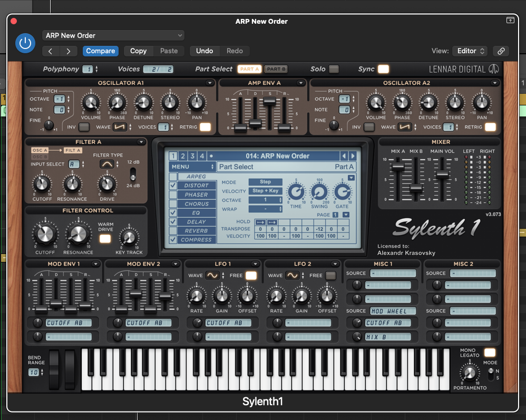Viewport: 526px width, 420px height.
Task: Click the Compare button
Action: (100, 51)
